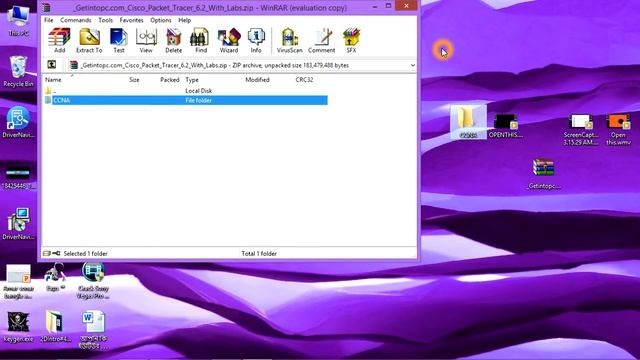Open the Find tool with binoculars icon
Image resolution: width=640 pixels, height=360 pixels.
pos(201,40)
